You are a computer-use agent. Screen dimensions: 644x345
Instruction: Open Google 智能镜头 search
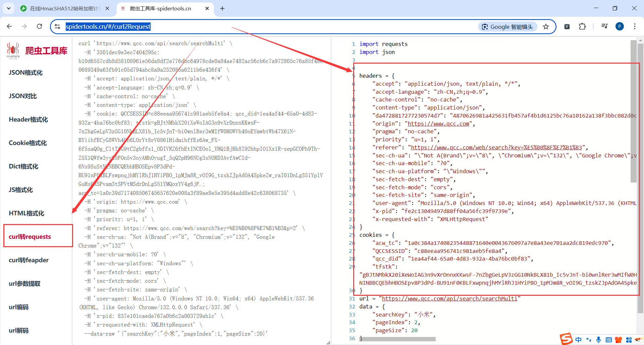507,27
